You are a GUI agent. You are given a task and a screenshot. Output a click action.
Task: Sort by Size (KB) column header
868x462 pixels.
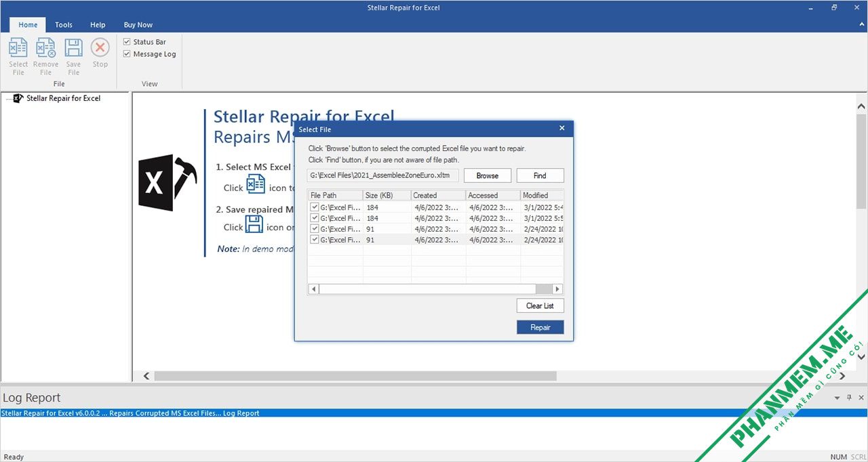[387, 195]
